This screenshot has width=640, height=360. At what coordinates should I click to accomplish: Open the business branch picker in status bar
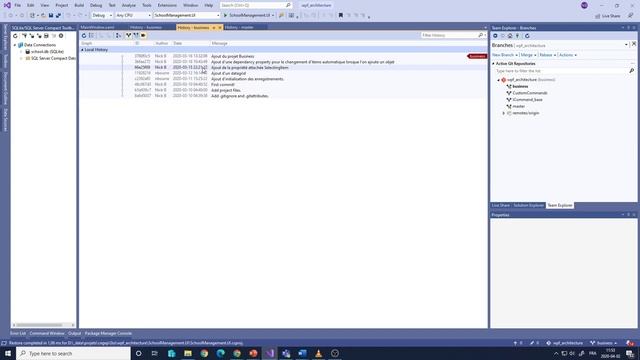point(604,343)
